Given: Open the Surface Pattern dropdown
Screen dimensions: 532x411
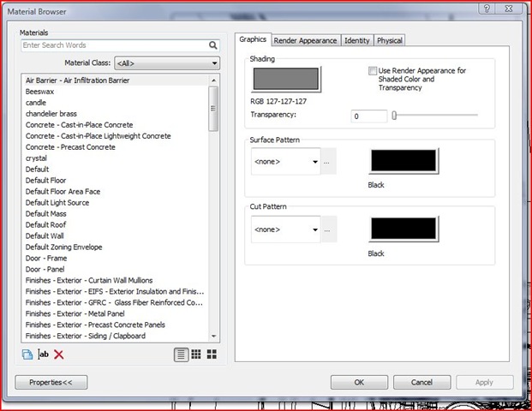Looking at the screenshot, I should [x=286, y=162].
